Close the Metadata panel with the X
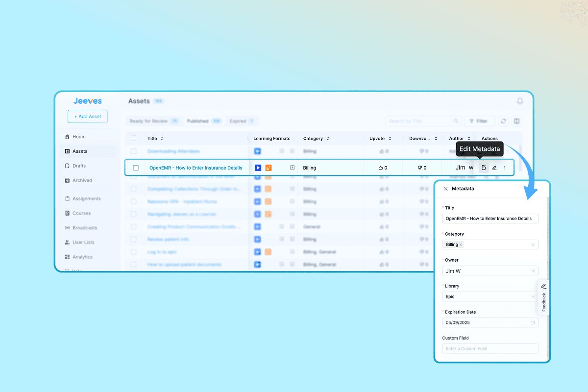 445,189
